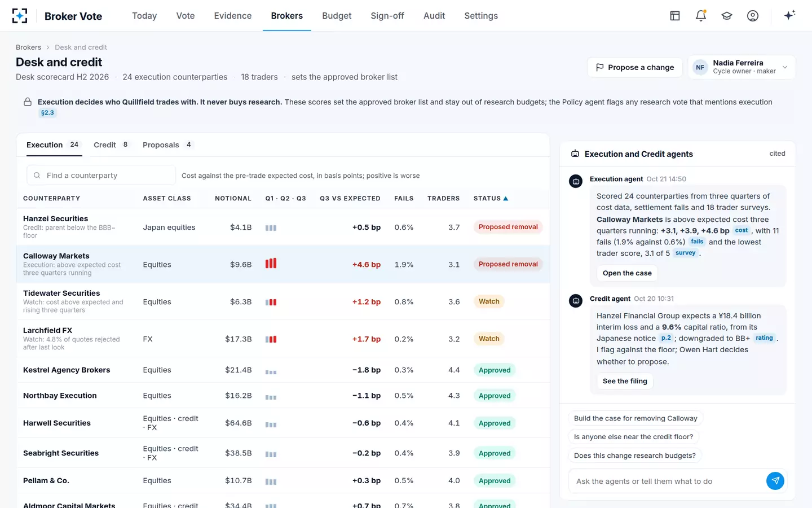
Task: Open the 'rating' citation tag
Action: tap(764, 338)
